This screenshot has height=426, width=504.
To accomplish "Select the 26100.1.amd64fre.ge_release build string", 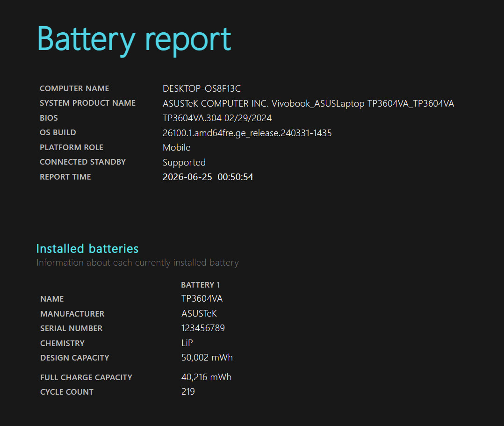I will 247,133.
